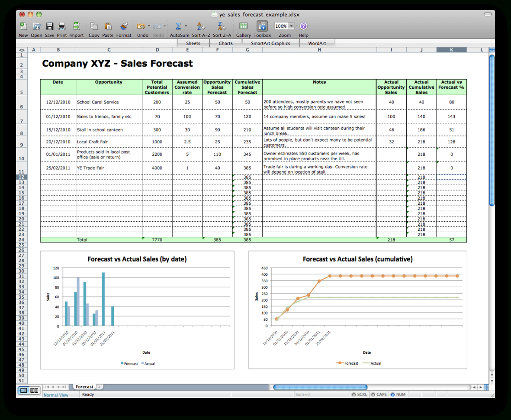The image size is (511, 420).
Task: Switch to the Charts elements tab
Action: point(225,43)
